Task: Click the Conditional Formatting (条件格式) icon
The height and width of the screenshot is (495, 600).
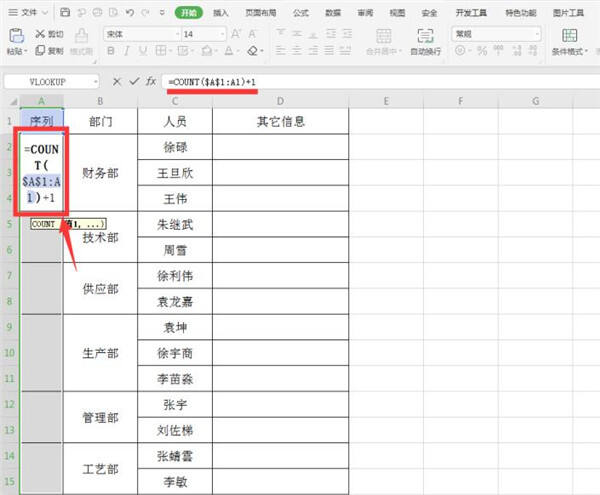Action: tap(569, 36)
